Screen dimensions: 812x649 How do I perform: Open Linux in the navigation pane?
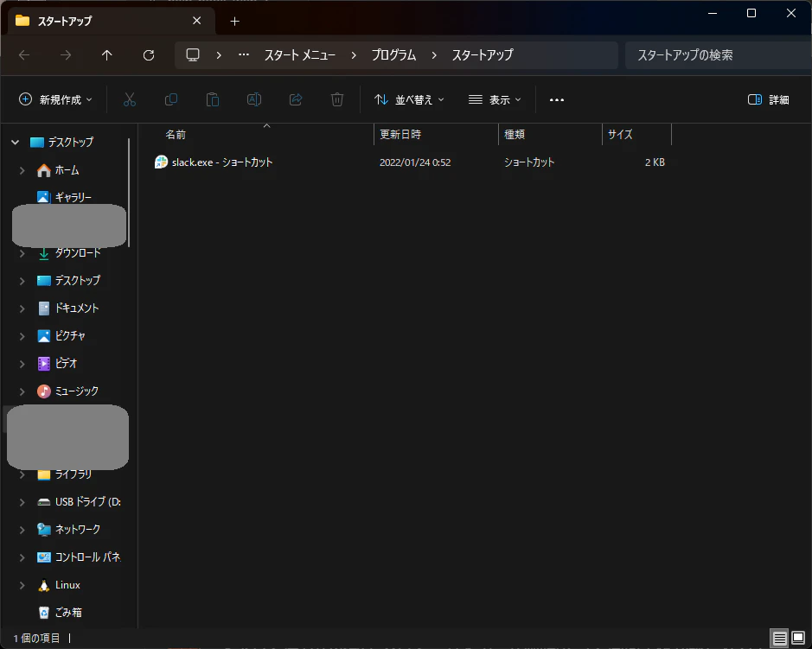tap(67, 585)
